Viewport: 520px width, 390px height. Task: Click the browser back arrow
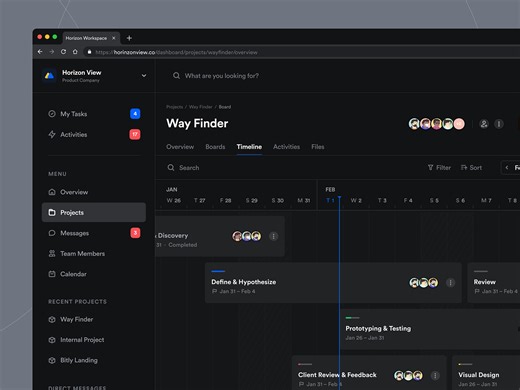tap(40, 52)
